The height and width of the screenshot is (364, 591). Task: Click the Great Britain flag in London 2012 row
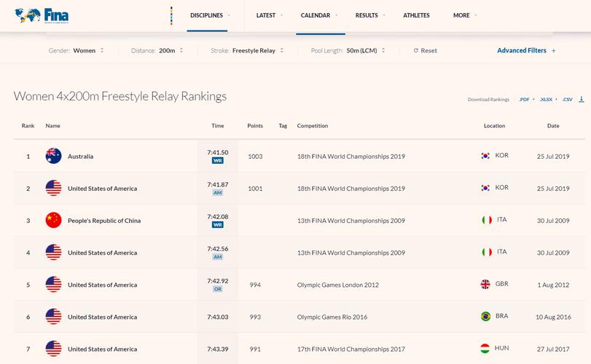coord(485,285)
